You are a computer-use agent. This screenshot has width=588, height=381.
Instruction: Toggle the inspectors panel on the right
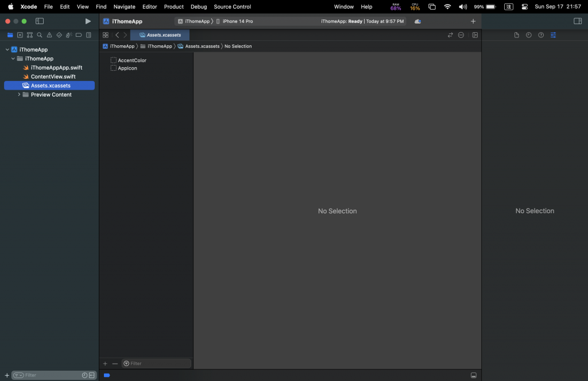[578, 21]
